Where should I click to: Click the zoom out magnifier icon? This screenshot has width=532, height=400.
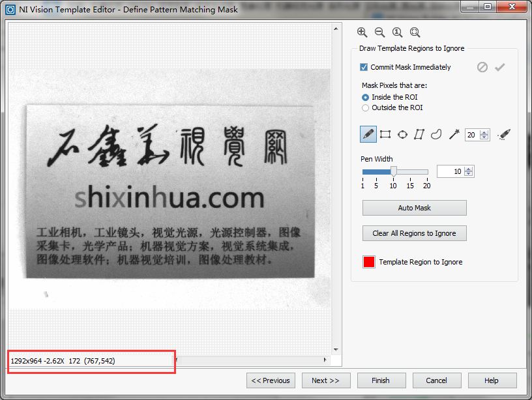point(379,33)
